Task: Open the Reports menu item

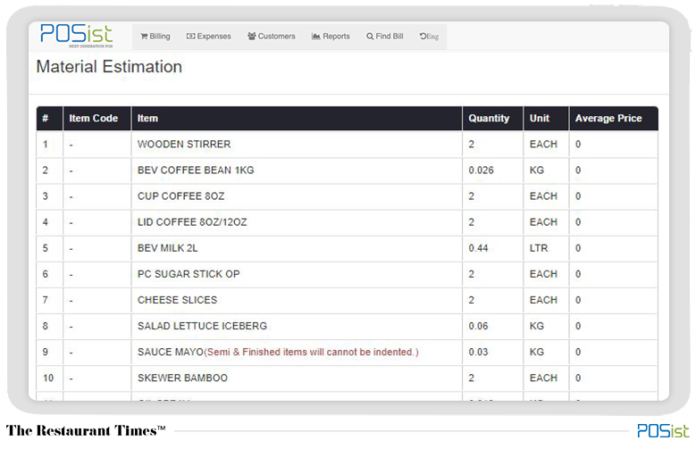Action: point(331,36)
